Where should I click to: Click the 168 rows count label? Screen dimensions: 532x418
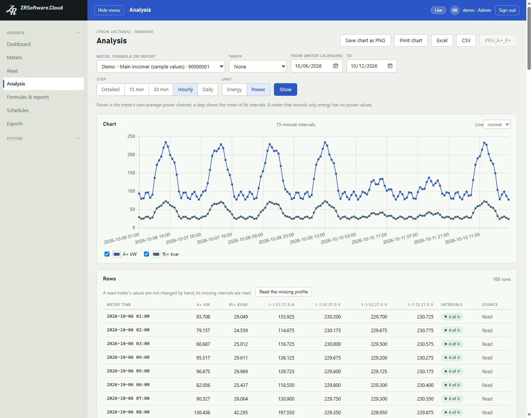coord(502,279)
